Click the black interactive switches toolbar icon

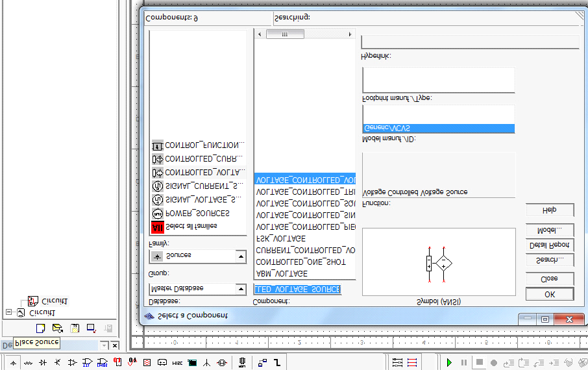coord(397,363)
